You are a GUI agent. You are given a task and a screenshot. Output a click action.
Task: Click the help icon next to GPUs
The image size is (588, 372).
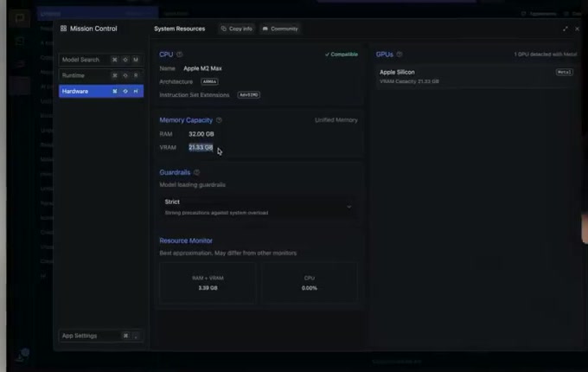click(x=400, y=55)
